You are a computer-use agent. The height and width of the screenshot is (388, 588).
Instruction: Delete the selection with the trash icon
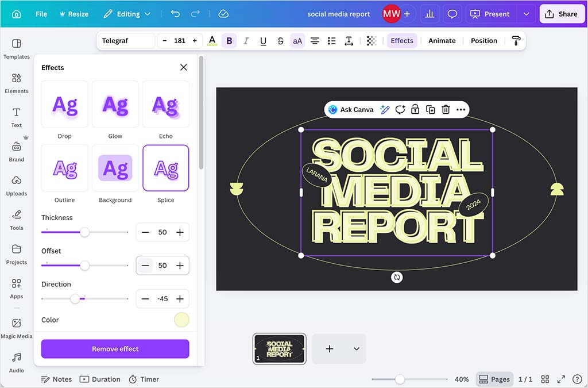point(446,109)
